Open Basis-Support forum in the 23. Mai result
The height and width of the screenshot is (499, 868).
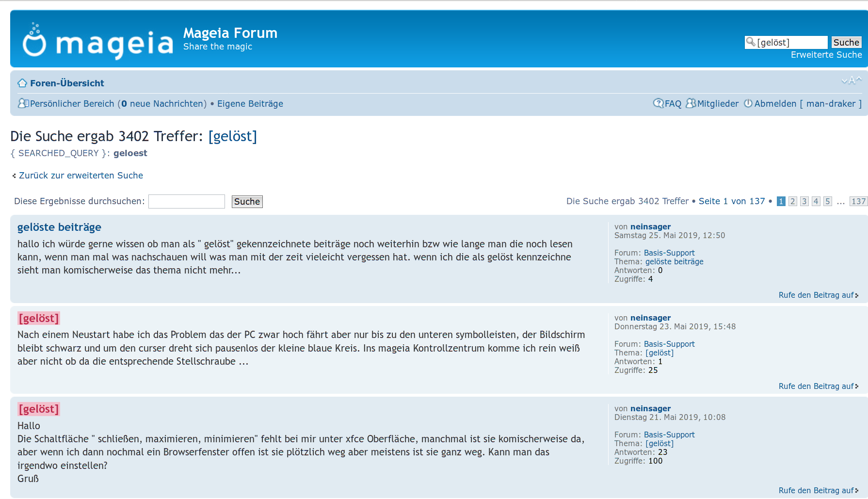[x=669, y=344]
